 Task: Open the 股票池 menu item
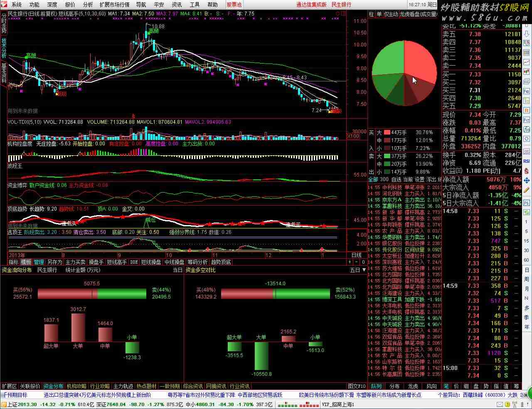click(234, 5)
